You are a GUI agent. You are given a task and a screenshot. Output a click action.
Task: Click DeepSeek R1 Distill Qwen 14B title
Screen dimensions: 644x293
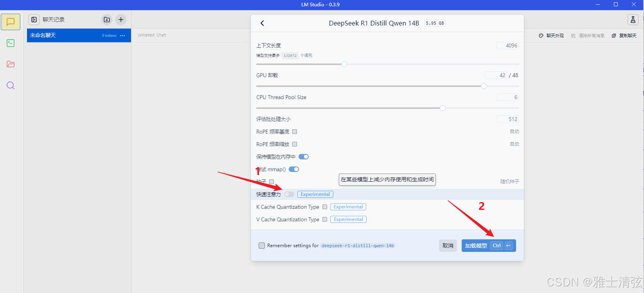374,23
